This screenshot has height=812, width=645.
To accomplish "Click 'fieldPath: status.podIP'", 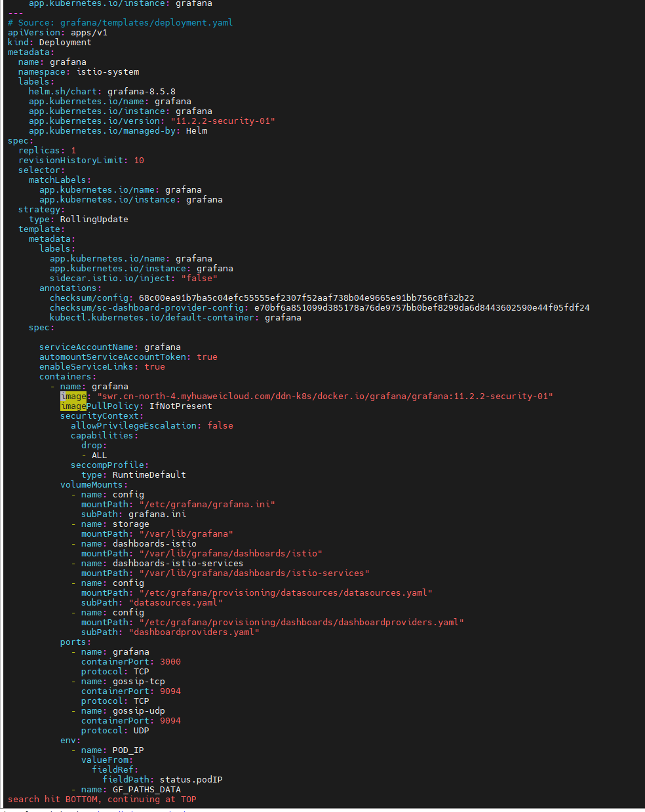I will (x=163, y=779).
